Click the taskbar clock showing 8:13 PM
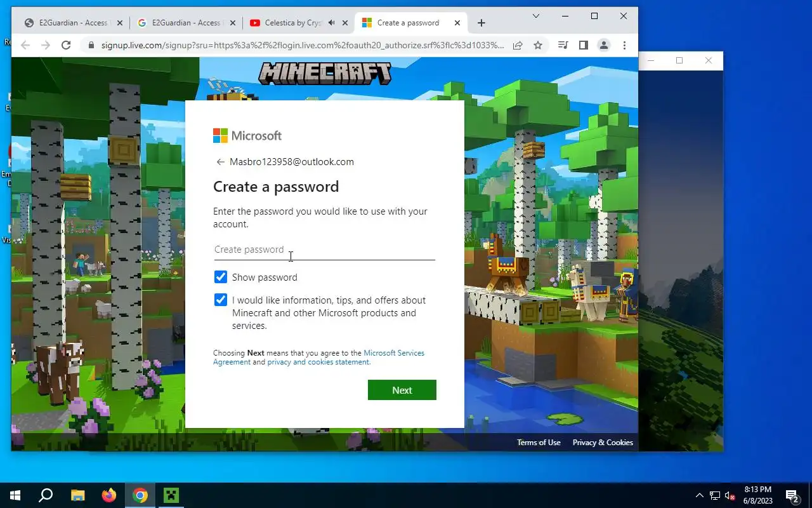The height and width of the screenshot is (508, 812). click(x=758, y=495)
